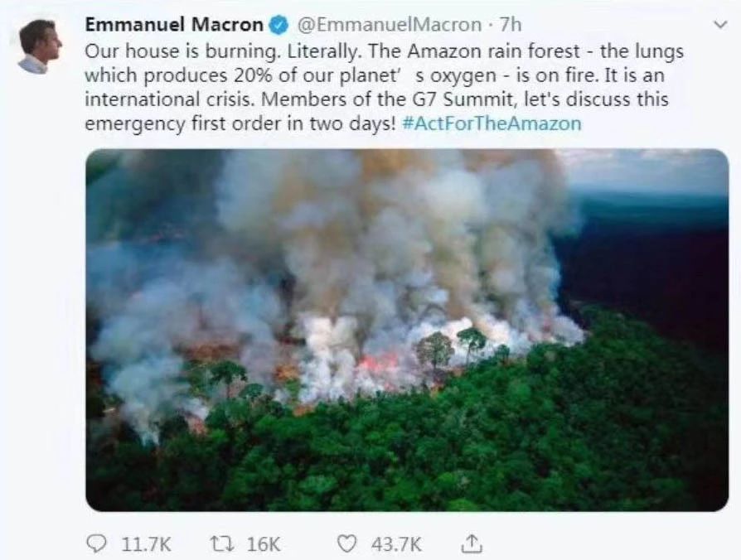Expand the tweet options caret
This screenshot has height=560, width=741.
tap(719, 26)
